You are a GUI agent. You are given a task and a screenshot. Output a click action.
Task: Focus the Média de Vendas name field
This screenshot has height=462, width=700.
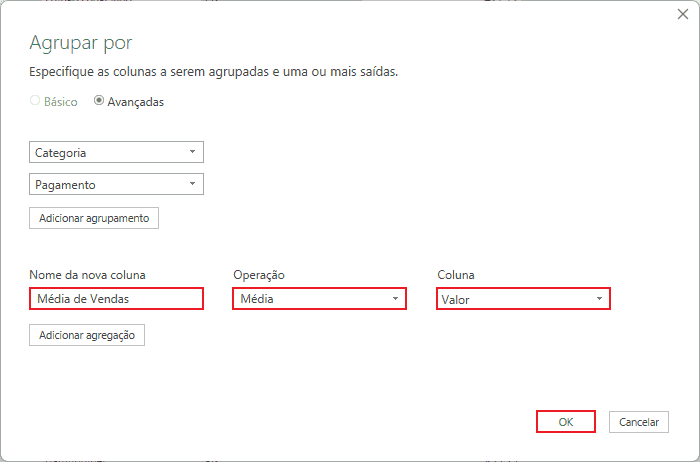click(116, 299)
